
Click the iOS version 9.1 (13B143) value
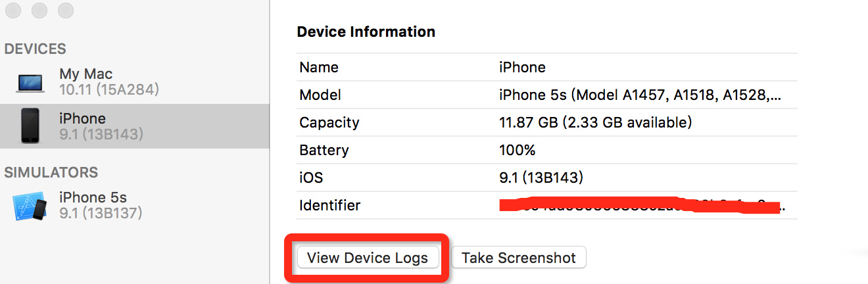541,177
